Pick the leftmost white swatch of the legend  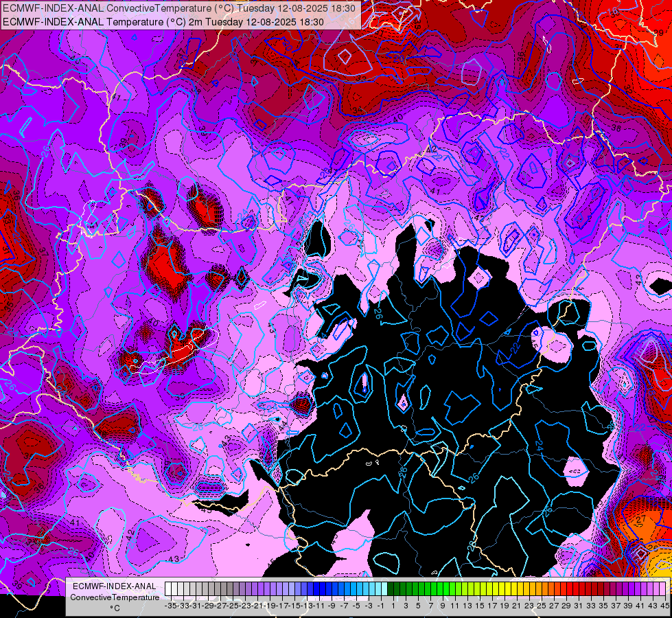pos(168,589)
